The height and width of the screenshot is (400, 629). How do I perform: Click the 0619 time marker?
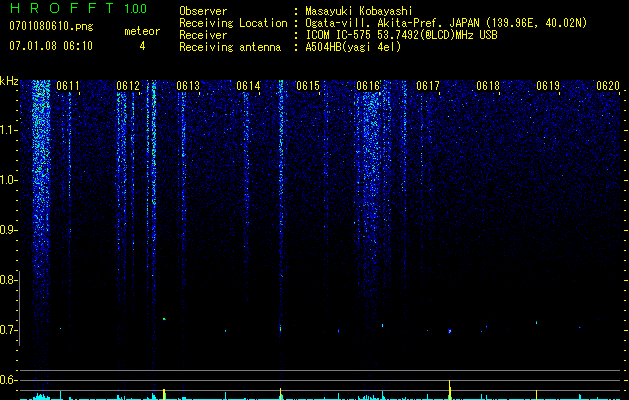548,86
